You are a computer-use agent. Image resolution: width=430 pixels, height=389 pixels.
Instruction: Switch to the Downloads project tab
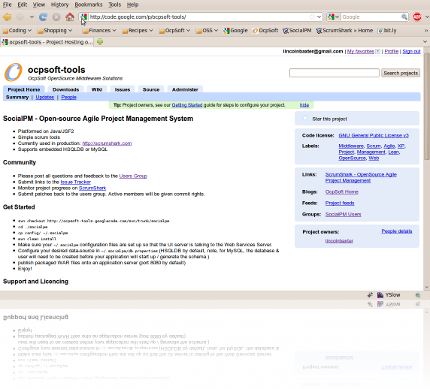pyautogui.click(x=66, y=89)
